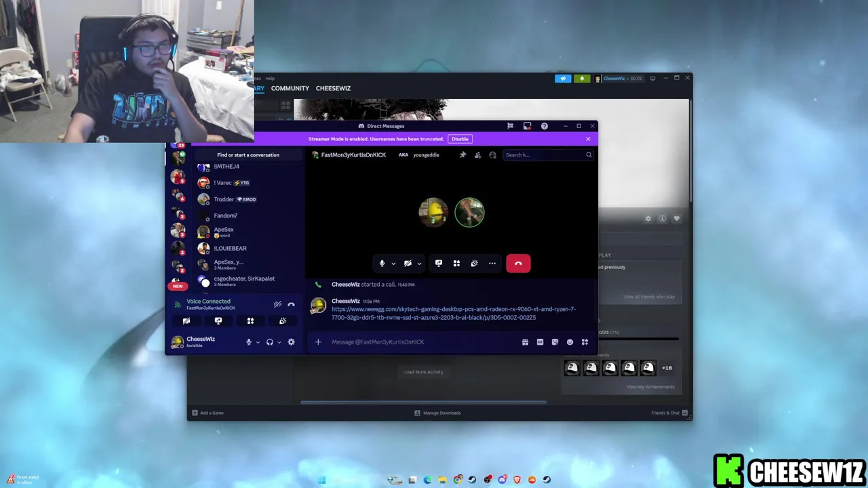Open Manage Downloads in Steam
Screen dimensions: 868x488
point(437,413)
